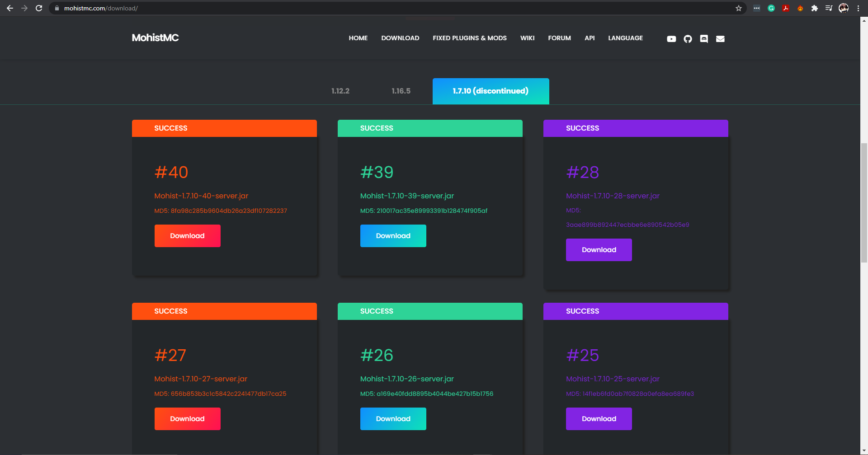Click the #26 build number heading
The height and width of the screenshot is (455, 868).
[377, 355]
